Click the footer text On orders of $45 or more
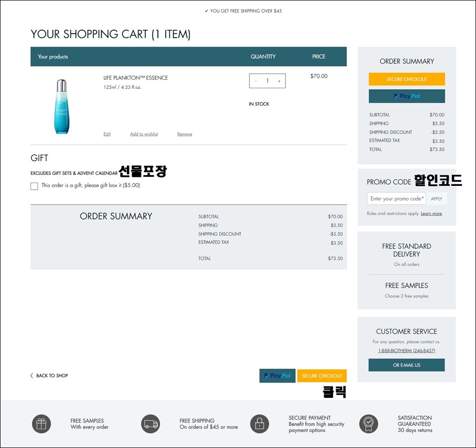 tap(209, 427)
